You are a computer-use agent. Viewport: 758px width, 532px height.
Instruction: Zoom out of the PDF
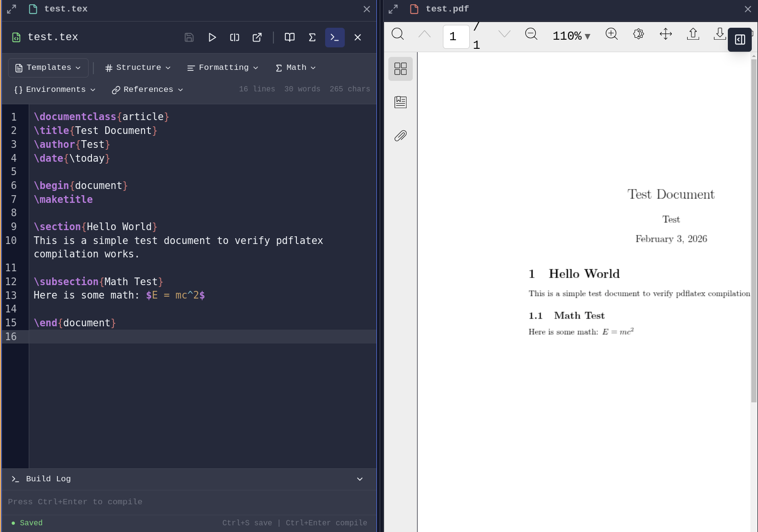point(532,34)
